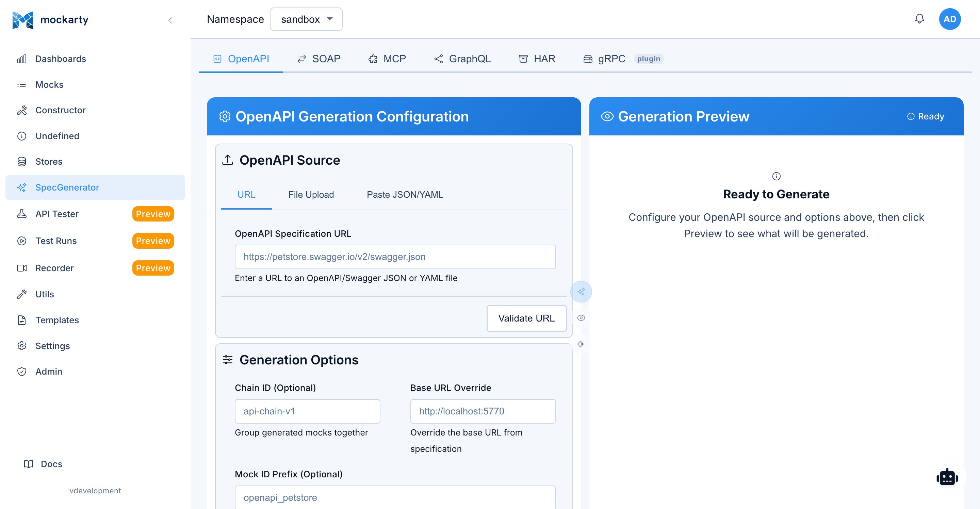This screenshot has height=509, width=980.
Task: Click the Generation Options sliders icon
Action: (x=228, y=360)
